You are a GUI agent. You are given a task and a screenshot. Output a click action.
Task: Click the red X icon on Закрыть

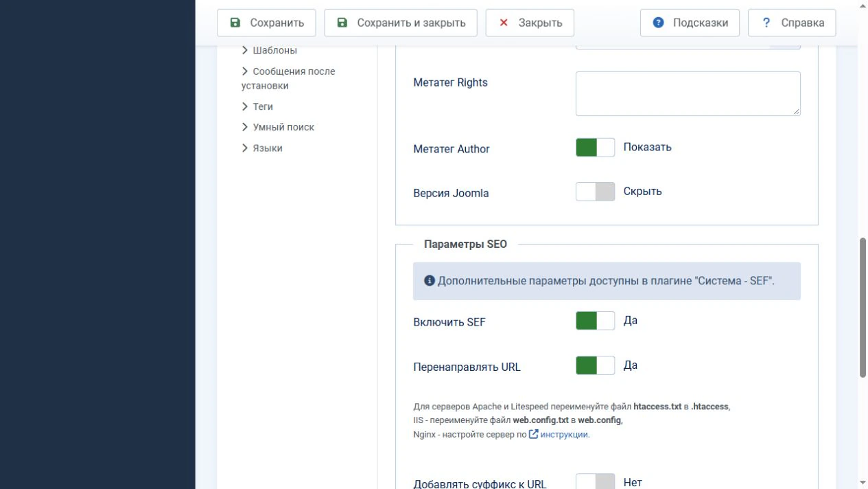(x=504, y=23)
